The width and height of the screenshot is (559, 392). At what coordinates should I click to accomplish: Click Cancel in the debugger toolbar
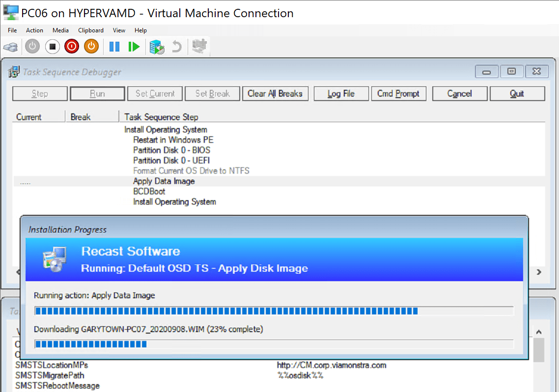[x=459, y=93]
